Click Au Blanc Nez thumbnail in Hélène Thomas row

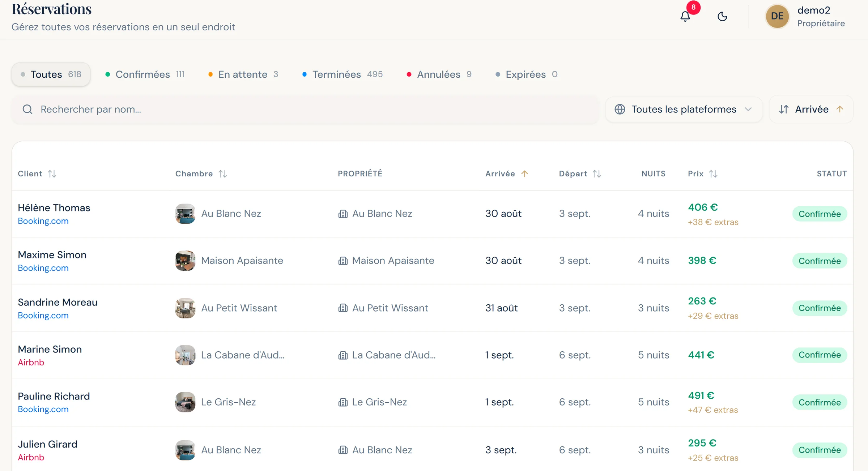[185, 214]
